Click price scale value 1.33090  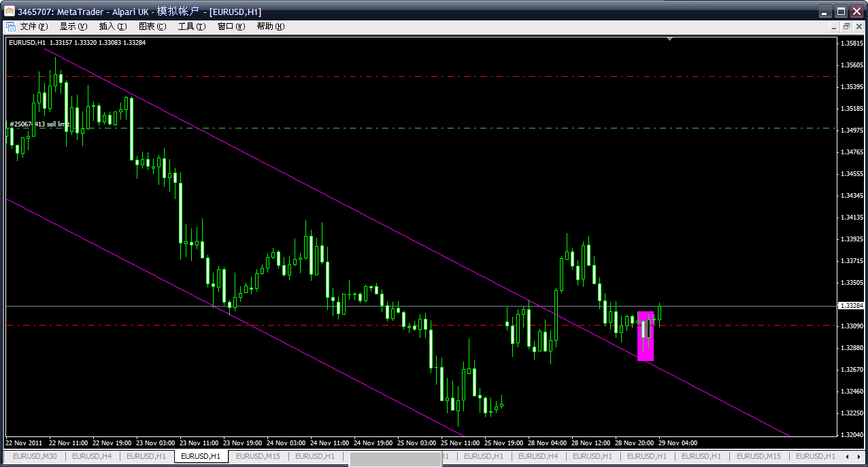pyautogui.click(x=852, y=326)
